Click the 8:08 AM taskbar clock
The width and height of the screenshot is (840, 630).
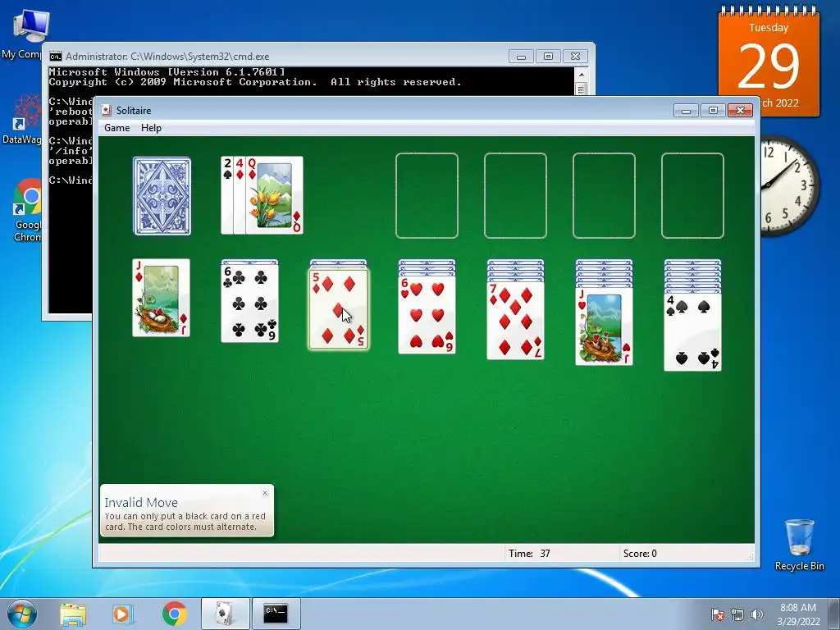coord(798,614)
